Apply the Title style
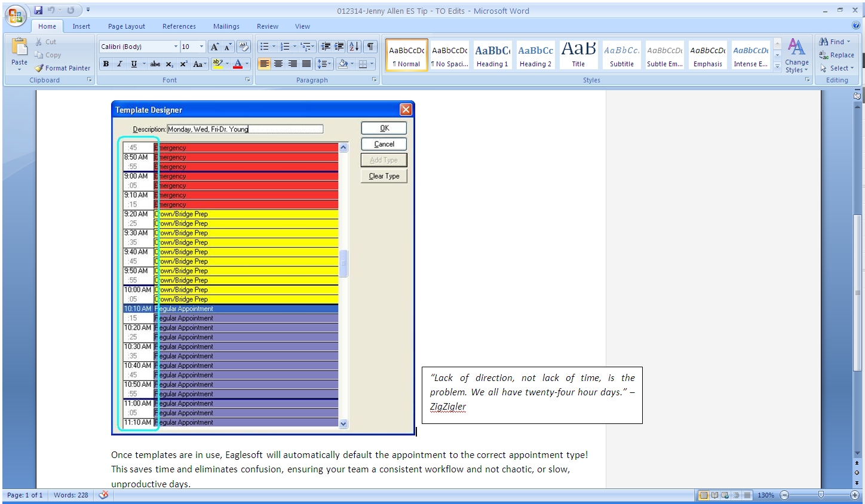The width and height of the screenshot is (865, 504). (x=578, y=56)
